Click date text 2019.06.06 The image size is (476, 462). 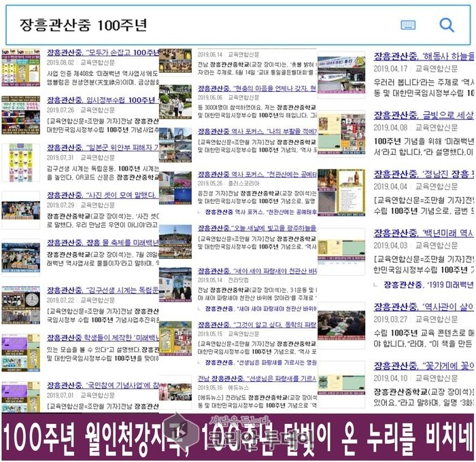click(210, 97)
